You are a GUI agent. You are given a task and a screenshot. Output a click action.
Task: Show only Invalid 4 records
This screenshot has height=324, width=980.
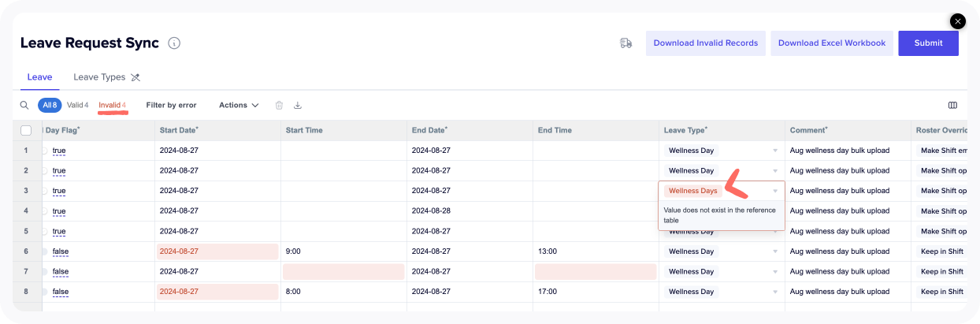(112, 105)
